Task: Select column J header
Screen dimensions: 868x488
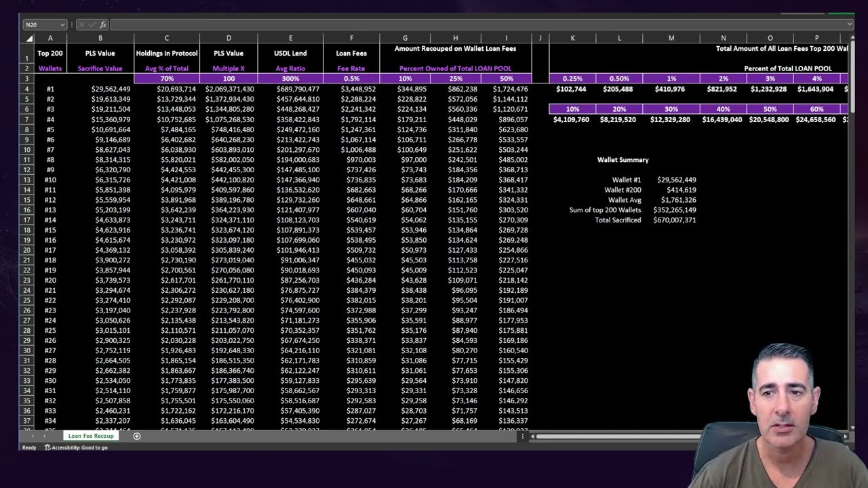Action: click(540, 38)
